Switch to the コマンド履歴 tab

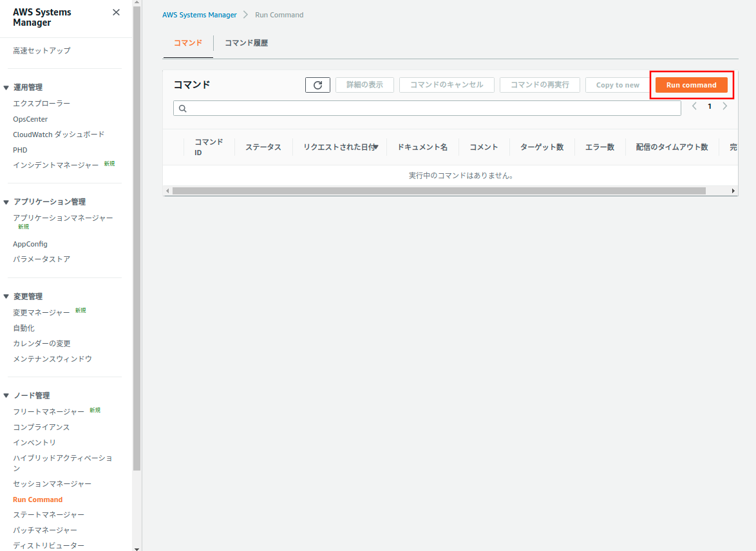click(x=246, y=43)
